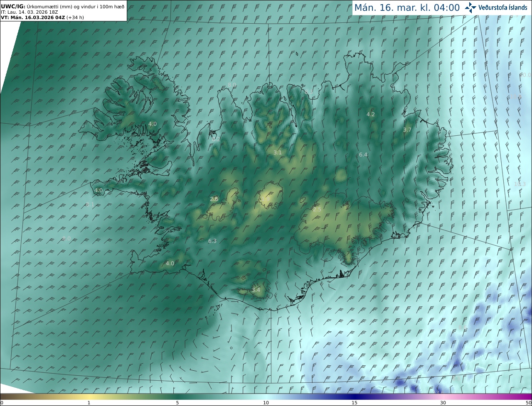Click the 2.5 value over Vatnajökull glacier
Screen dimensions: 532x406
[317, 210]
